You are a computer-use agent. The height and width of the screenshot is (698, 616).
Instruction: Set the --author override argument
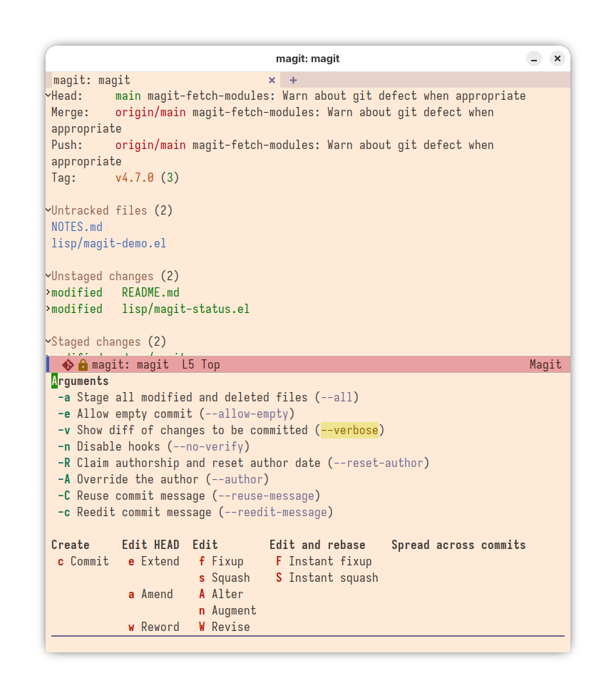(x=163, y=480)
